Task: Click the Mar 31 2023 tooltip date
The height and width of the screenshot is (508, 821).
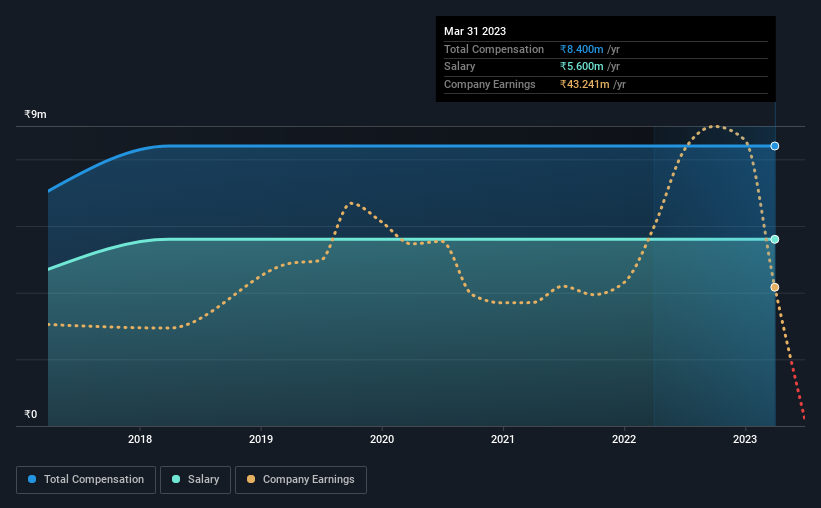Action: tap(475, 31)
